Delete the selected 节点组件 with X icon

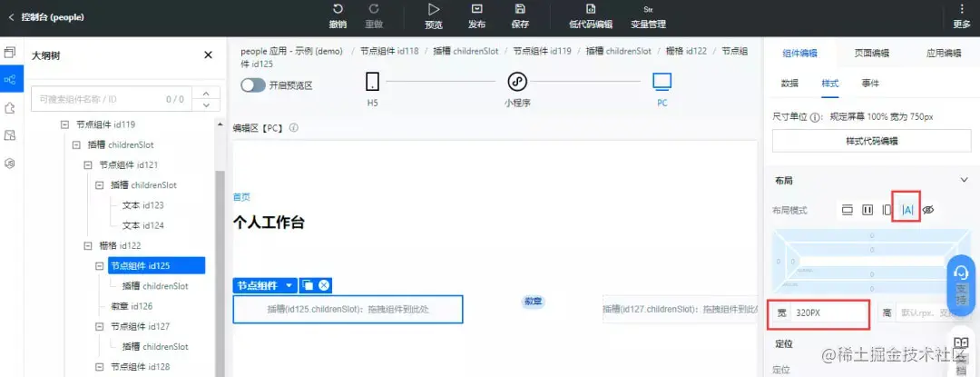point(324,285)
